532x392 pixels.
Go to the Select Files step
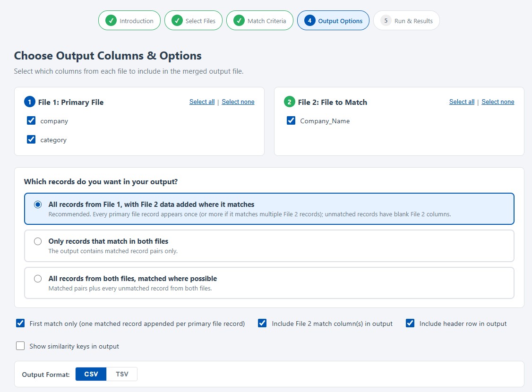coord(193,21)
